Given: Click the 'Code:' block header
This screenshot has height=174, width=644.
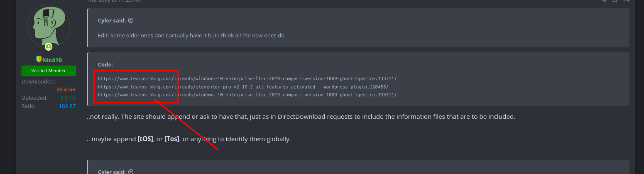Looking at the screenshot, I should [105, 64].
